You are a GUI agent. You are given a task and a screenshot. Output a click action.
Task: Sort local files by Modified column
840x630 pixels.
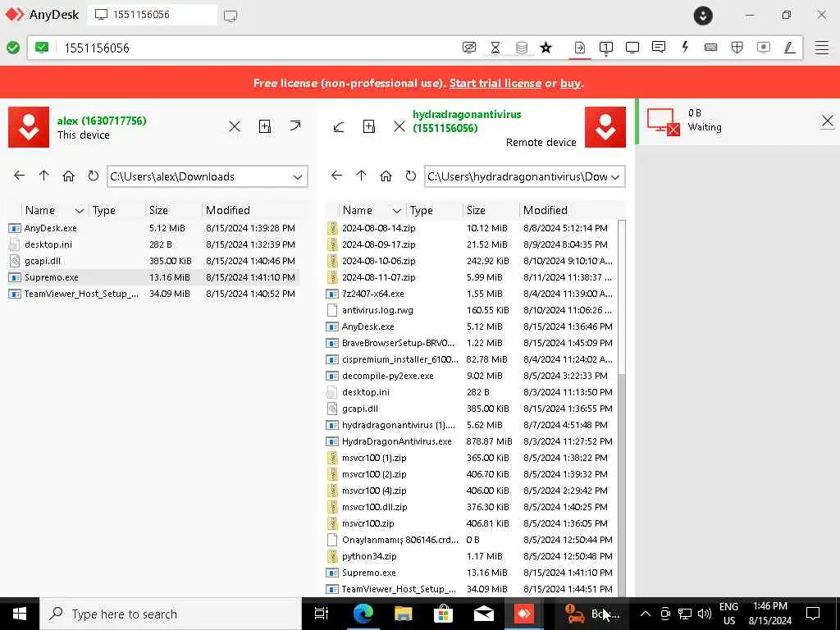coord(228,211)
